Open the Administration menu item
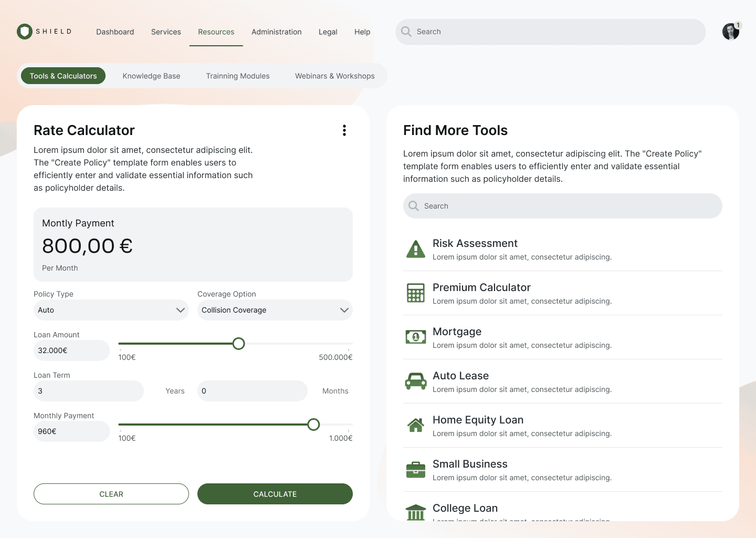 tap(276, 32)
